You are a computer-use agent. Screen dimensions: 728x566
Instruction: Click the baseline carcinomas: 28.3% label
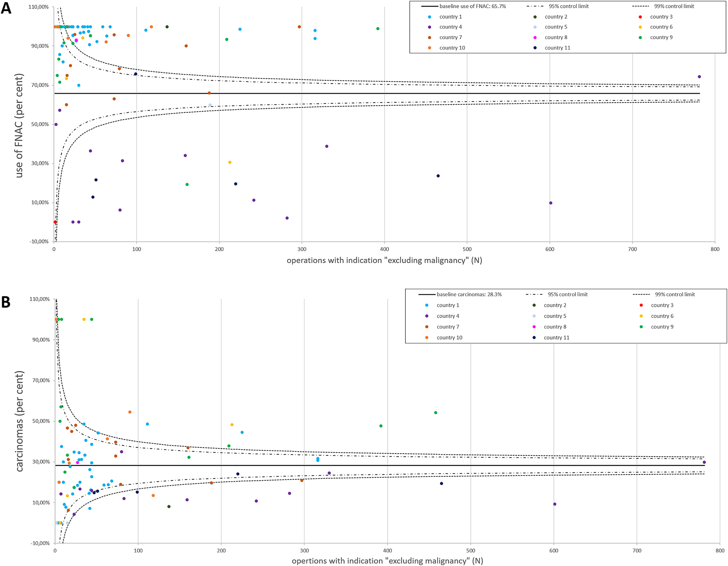tap(469, 294)
